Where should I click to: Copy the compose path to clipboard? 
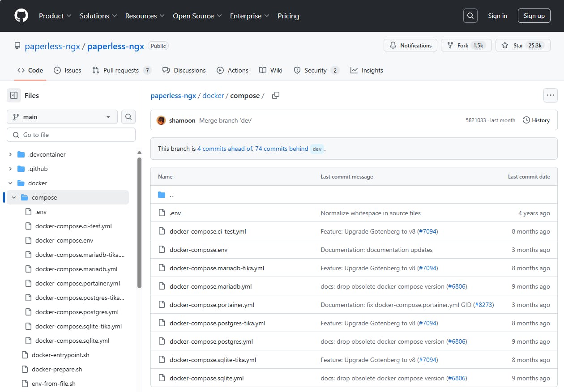coord(276,95)
